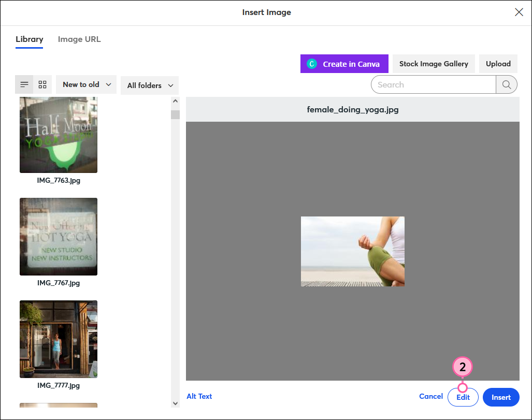Click the female_doing_yoga.jpg title text

353,110
